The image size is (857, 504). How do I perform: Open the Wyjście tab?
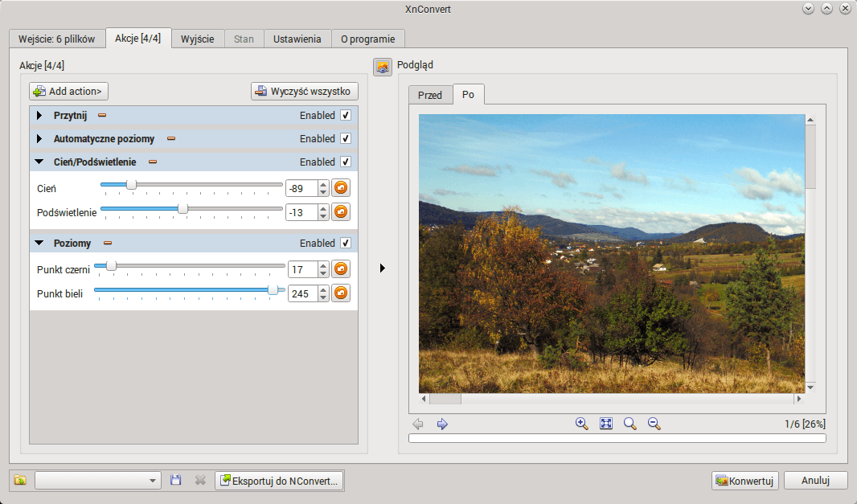[198, 39]
